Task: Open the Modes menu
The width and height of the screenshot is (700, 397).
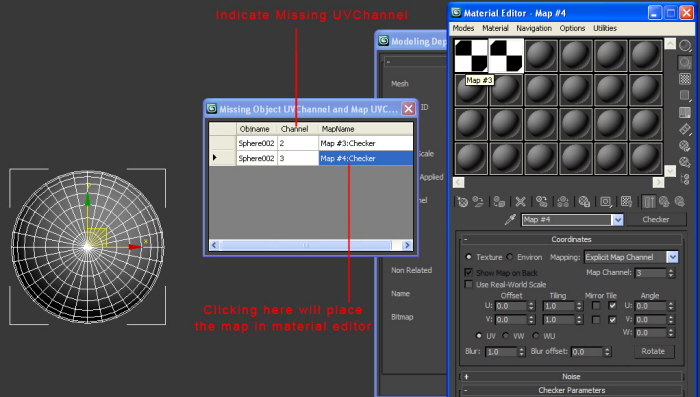Action: pyautogui.click(x=463, y=28)
